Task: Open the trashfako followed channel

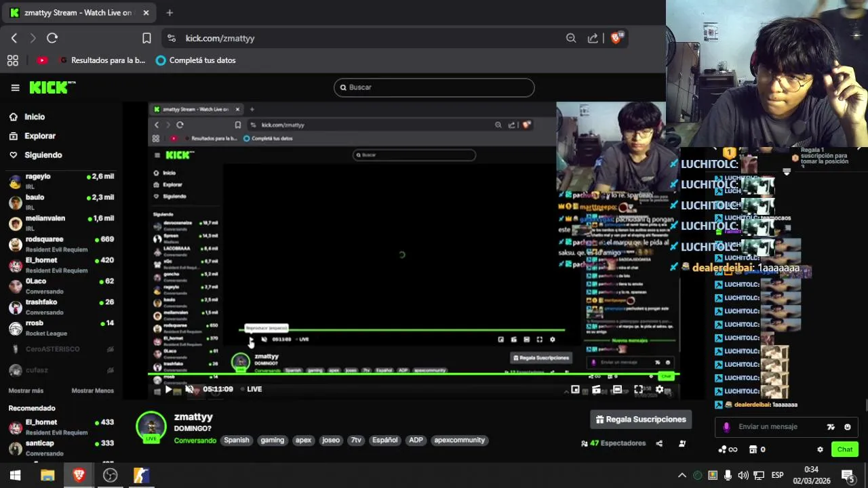Action: 61,307
